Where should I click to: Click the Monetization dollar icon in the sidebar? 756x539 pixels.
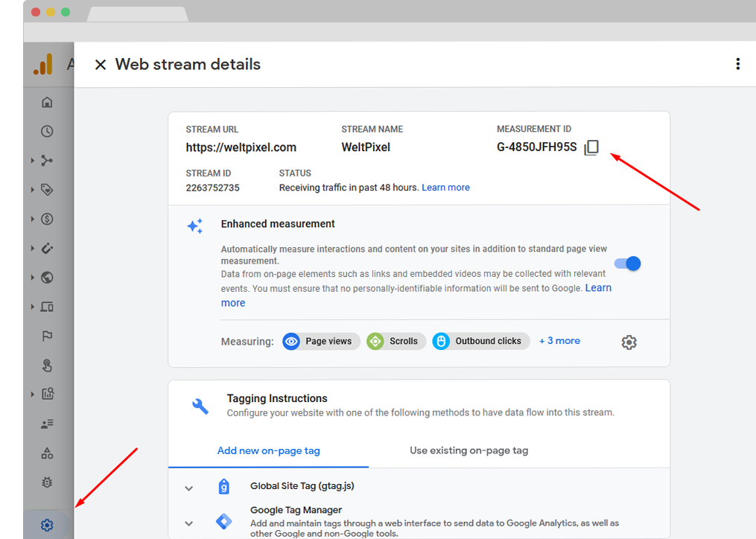tap(47, 219)
